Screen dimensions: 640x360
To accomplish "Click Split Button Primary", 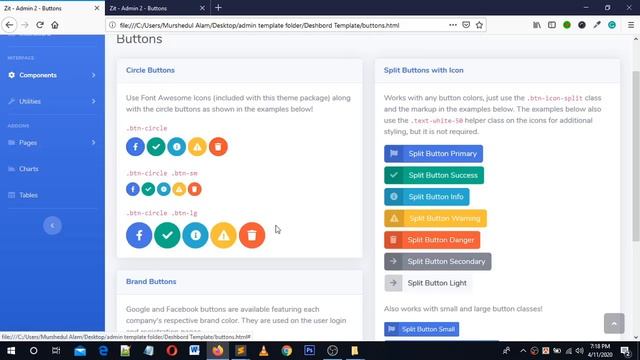I will 433,153.
